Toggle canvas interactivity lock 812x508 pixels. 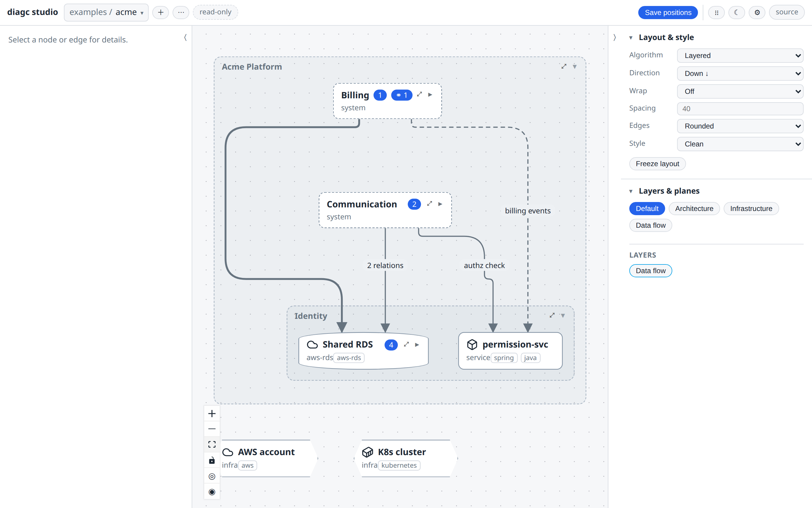point(212,460)
